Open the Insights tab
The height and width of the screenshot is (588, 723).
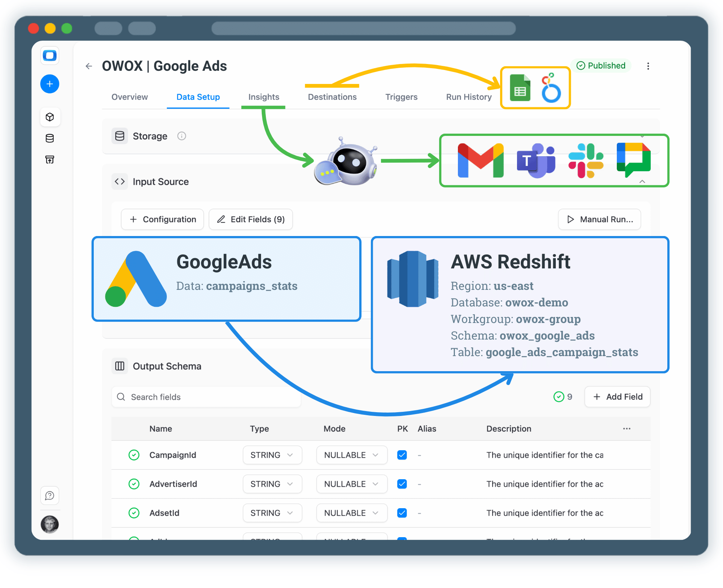(x=263, y=97)
